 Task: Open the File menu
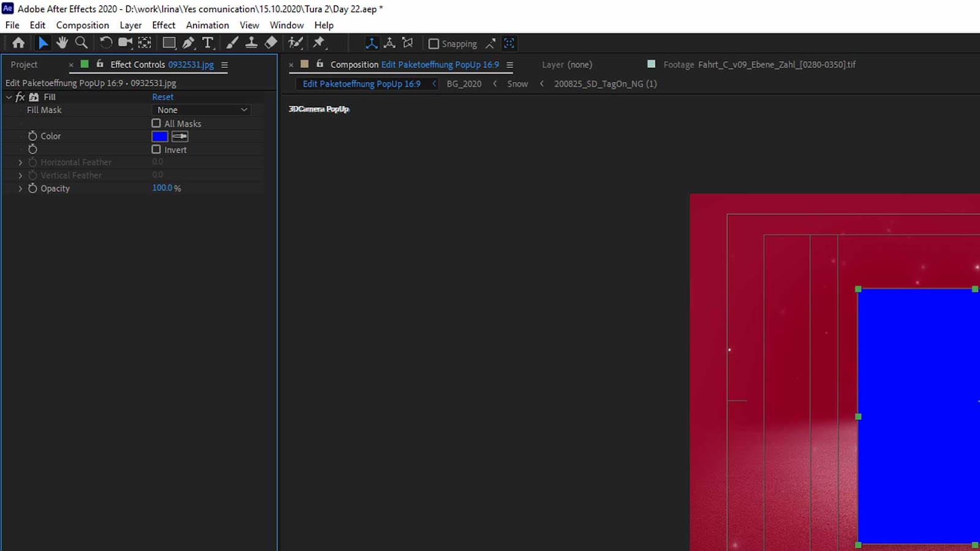pos(12,25)
